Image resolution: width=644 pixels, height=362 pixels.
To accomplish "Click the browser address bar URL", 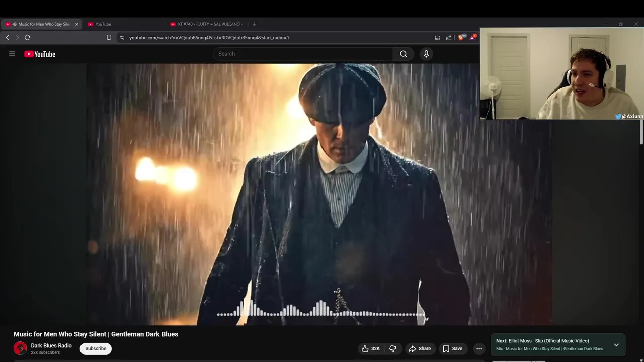I will click(209, 37).
